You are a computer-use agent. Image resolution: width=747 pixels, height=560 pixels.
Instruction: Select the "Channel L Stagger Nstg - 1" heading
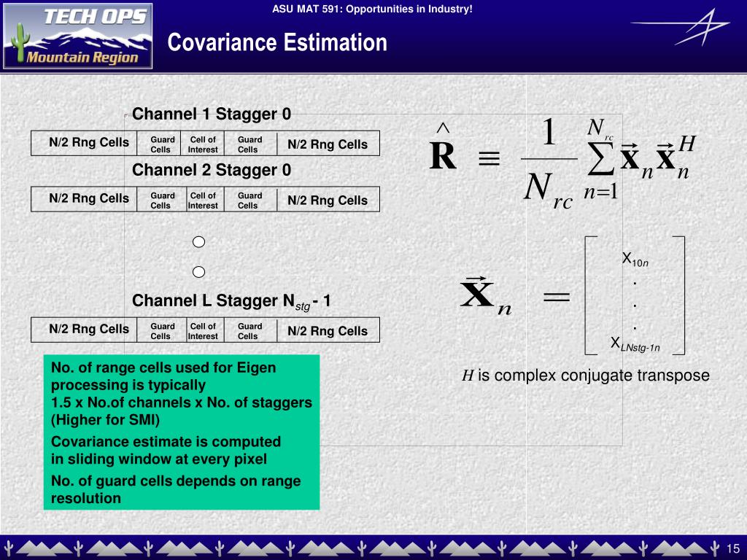pos(231,301)
